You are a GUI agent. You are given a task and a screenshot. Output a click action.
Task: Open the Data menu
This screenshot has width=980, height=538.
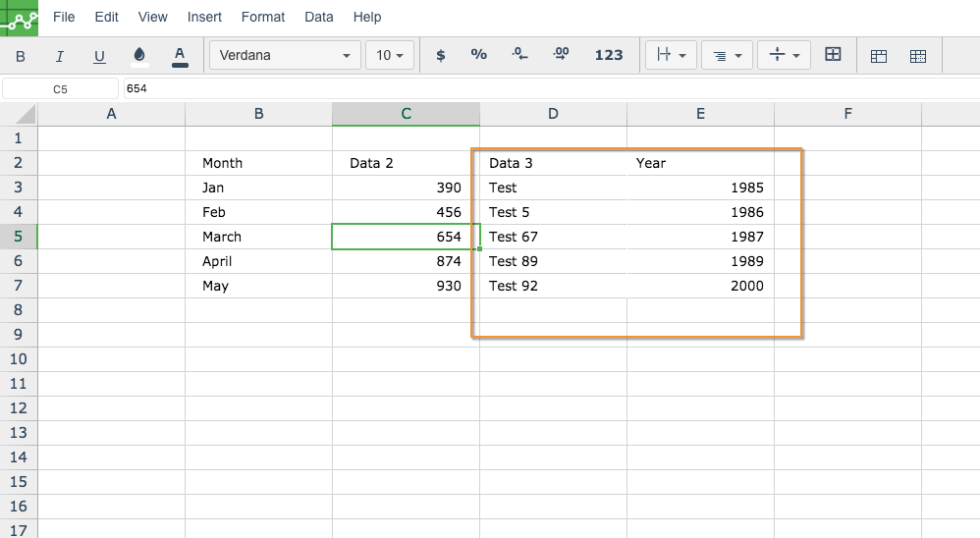pyautogui.click(x=319, y=17)
